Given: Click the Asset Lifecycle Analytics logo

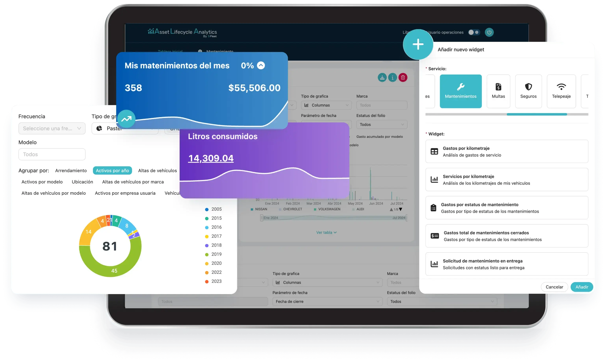Looking at the screenshot, I should tap(182, 32).
